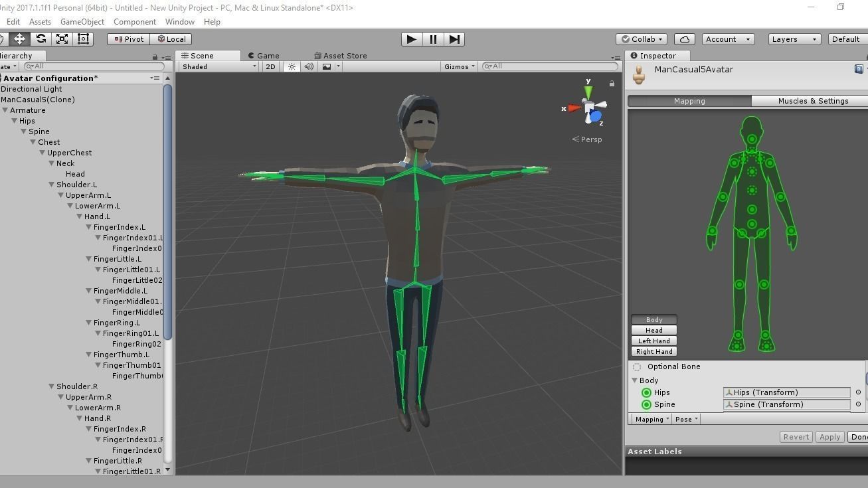Collapse the Hips tree node

pyautogui.click(x=15, y=121)
